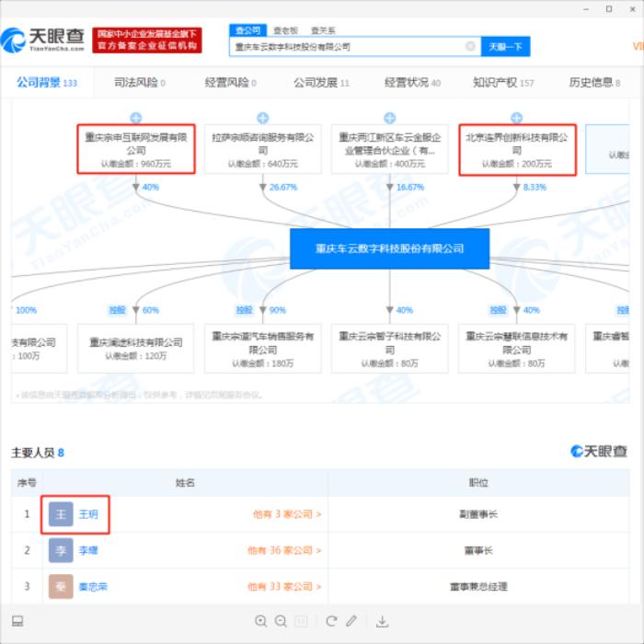Zoom out using the magnifier minus icon
This screenshot has height=644, width=644.
click(281, 621)
